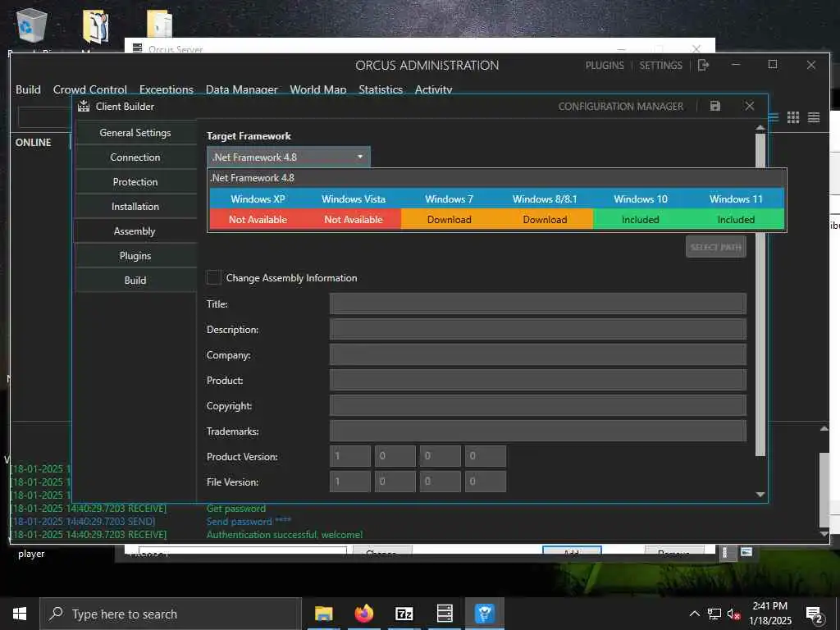Image resolution: width=840 pixels, height=630 pixels.
Task: Click the Windows 10 Included cell
Action: 640,219
